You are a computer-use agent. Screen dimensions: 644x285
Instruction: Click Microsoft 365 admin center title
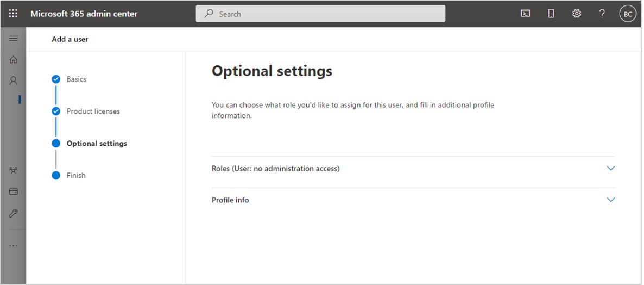(84, 14)
